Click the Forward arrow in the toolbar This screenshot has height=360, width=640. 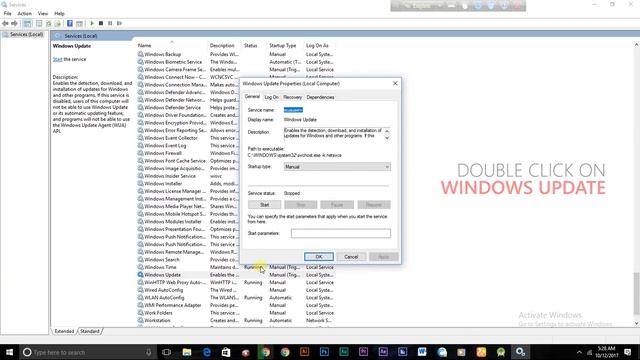(14, 23)
